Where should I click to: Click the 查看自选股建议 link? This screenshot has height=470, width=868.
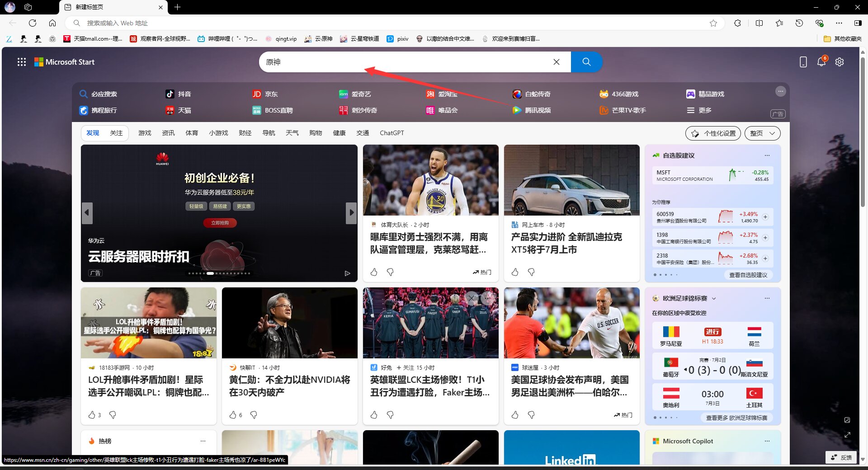pos(749,275)
